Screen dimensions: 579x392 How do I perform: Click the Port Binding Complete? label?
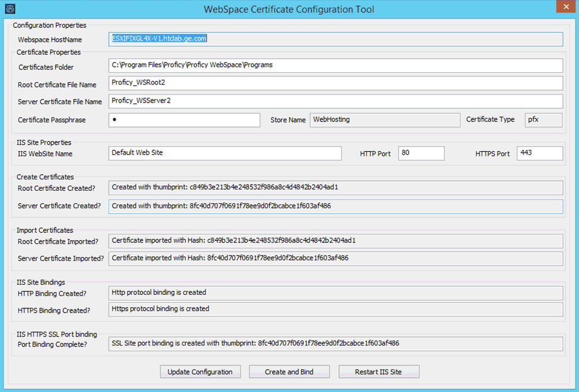(x=52, y=344)
